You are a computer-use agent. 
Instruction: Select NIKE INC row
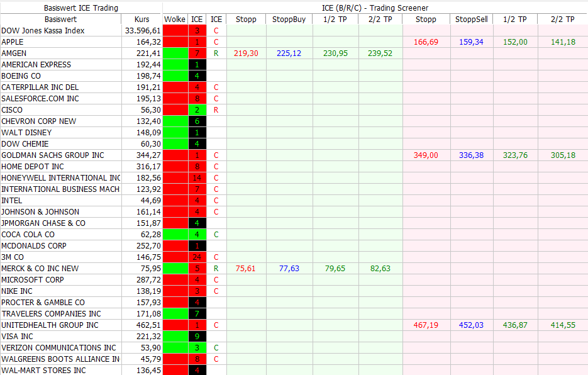click(x=17, y=291)
